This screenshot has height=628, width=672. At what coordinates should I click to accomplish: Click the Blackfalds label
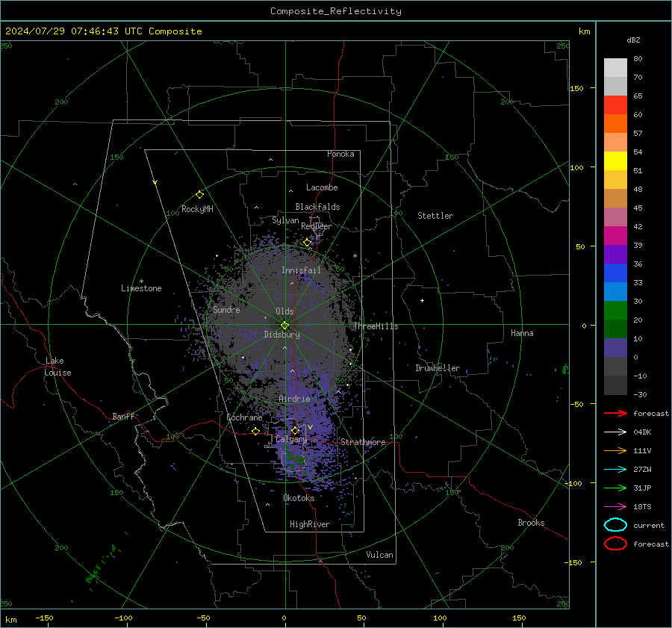point(317,207)
